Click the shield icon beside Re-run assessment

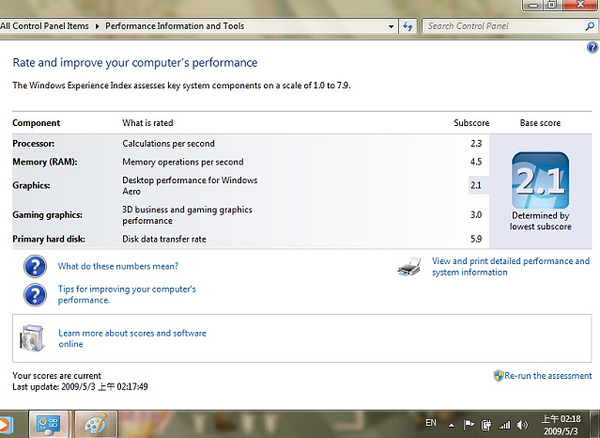coord(498,376)
